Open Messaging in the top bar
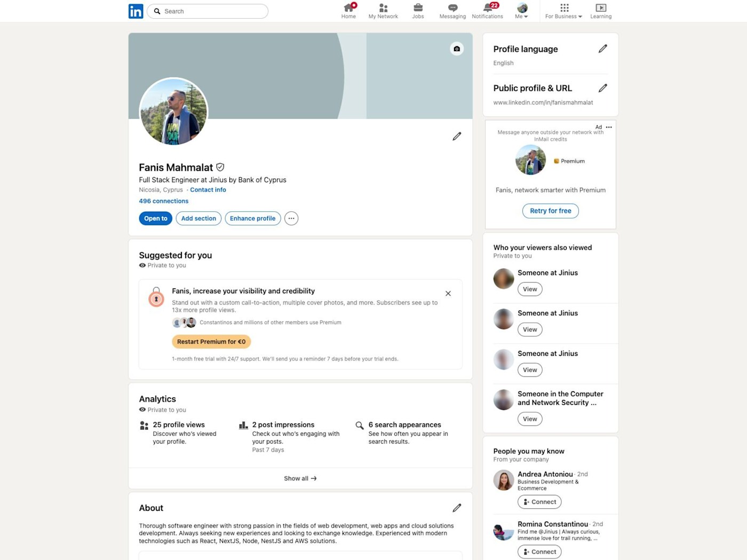 coord(452,11)
